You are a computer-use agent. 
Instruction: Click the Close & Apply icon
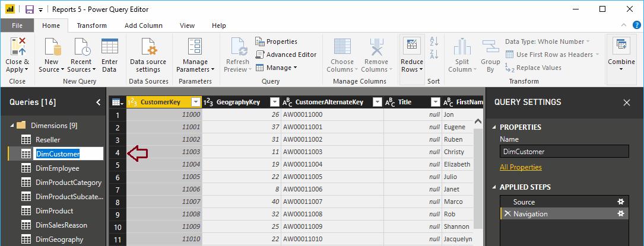(18, 47)
